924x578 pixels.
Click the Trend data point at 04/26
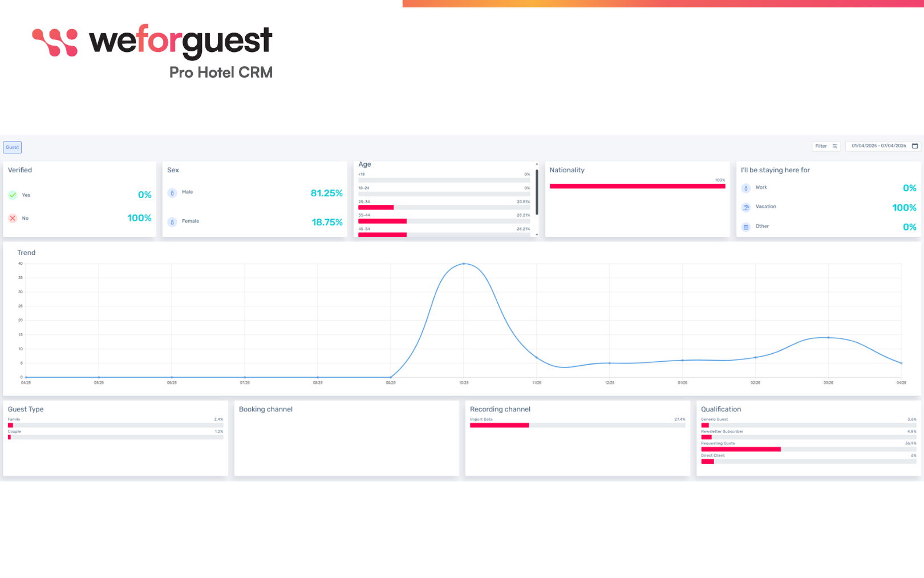point(901,363)
